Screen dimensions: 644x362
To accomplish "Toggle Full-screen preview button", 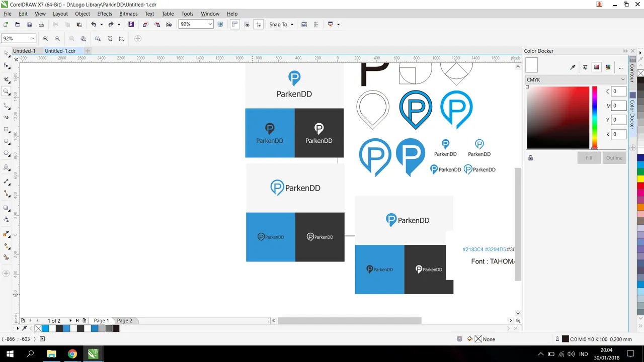I will tap(220, 24).
